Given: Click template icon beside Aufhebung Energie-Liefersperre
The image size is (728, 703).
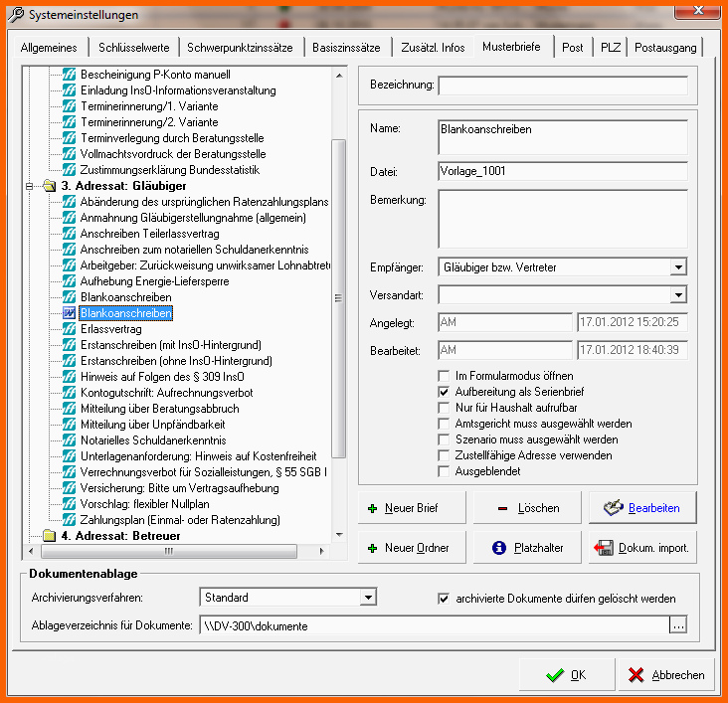Looking at the screenshot, I should tap(69, 281).
